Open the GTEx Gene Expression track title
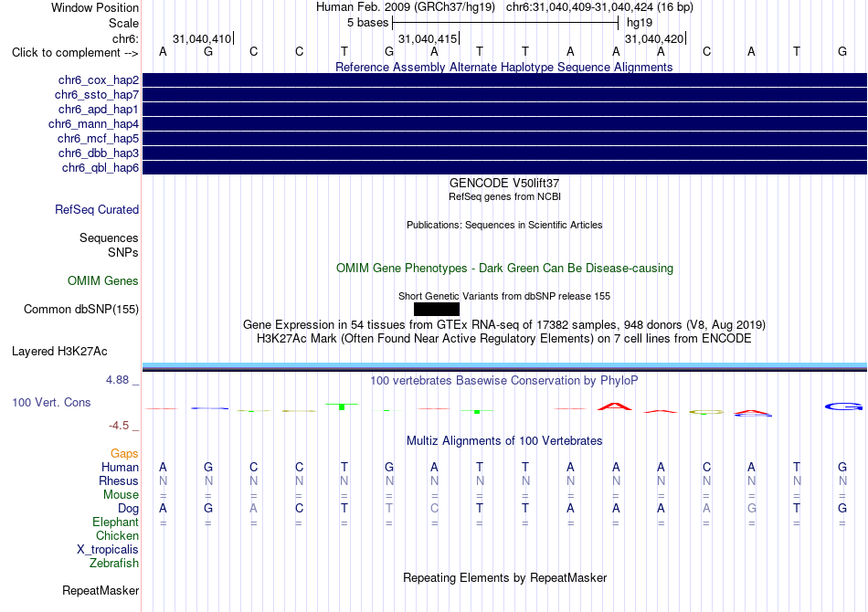This screenshot has width=868, height=612. point(504,325)
